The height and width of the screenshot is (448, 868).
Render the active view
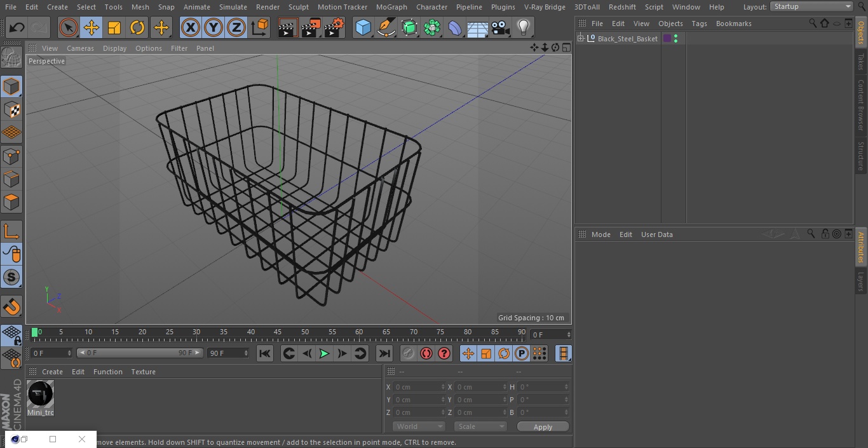tap(288, 27)
